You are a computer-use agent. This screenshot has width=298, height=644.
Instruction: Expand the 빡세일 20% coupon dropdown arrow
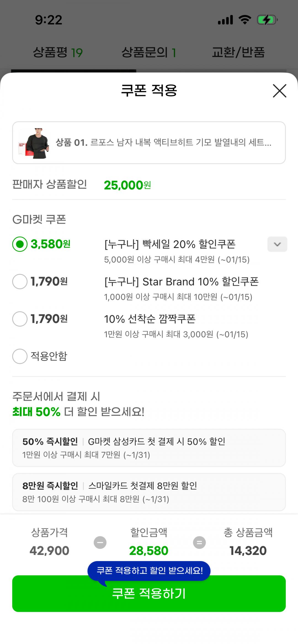click(x=277, y=244)
